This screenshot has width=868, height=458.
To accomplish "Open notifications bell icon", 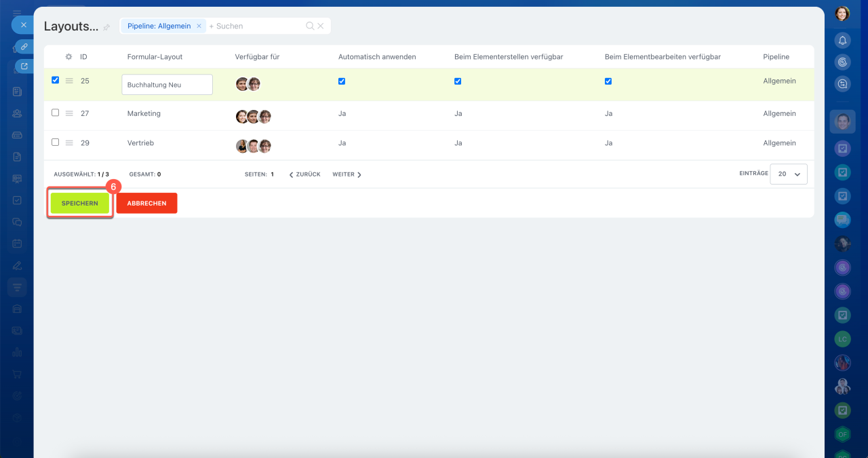I will click(842, 41).
